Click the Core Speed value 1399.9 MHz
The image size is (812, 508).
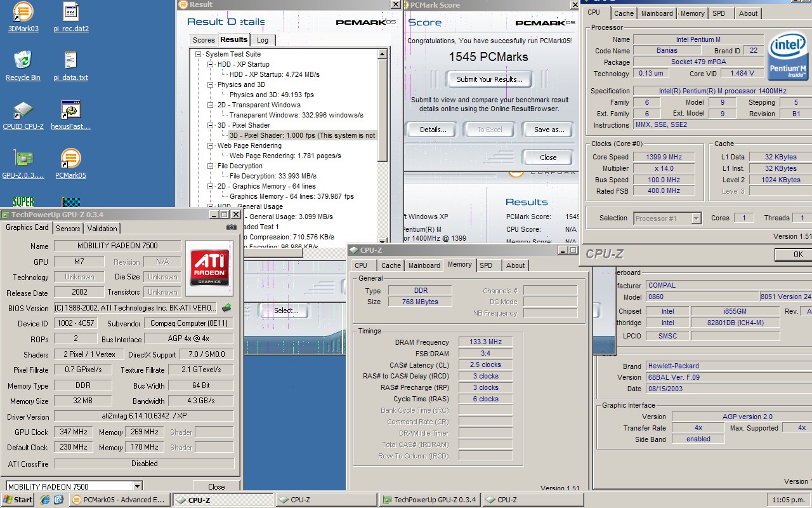(x=664, y=157)
